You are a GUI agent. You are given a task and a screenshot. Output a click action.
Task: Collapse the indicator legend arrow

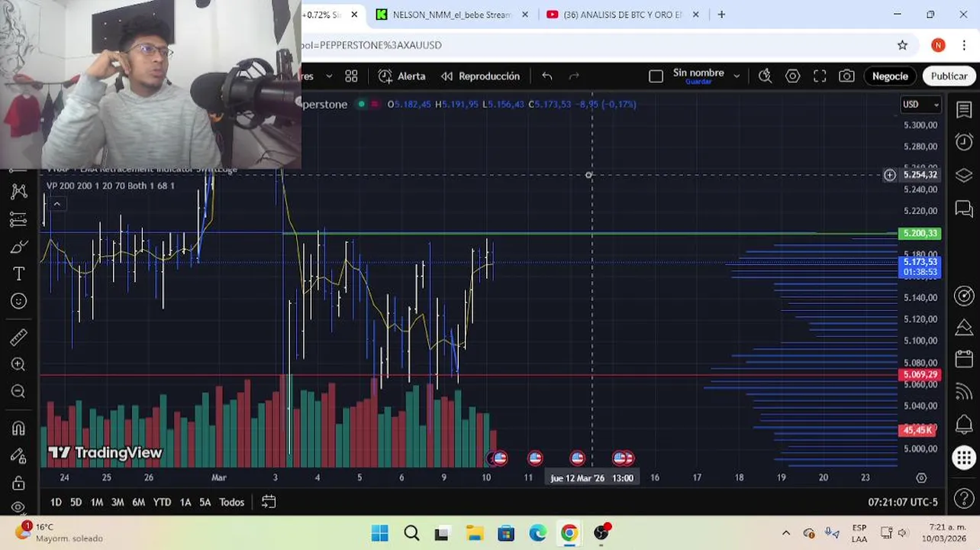pyautogui.click(x=56, y=204)
